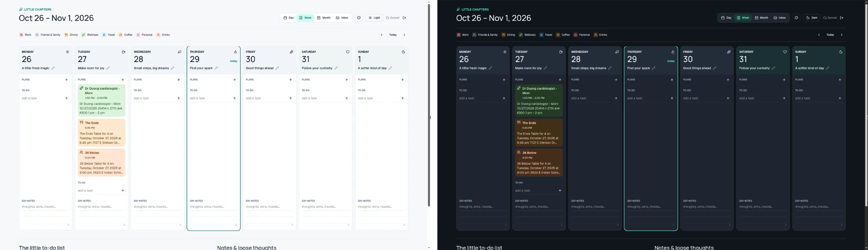Edit 'Find your spark' pencil in light window
Viewport: 868px width, 250px height.
(x=216, y=68)
